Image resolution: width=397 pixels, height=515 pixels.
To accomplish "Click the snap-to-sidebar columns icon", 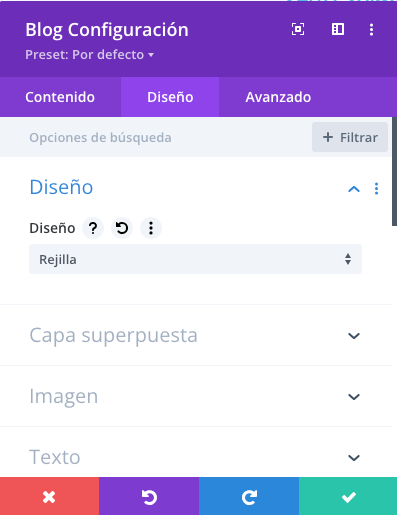I will 338,29.
